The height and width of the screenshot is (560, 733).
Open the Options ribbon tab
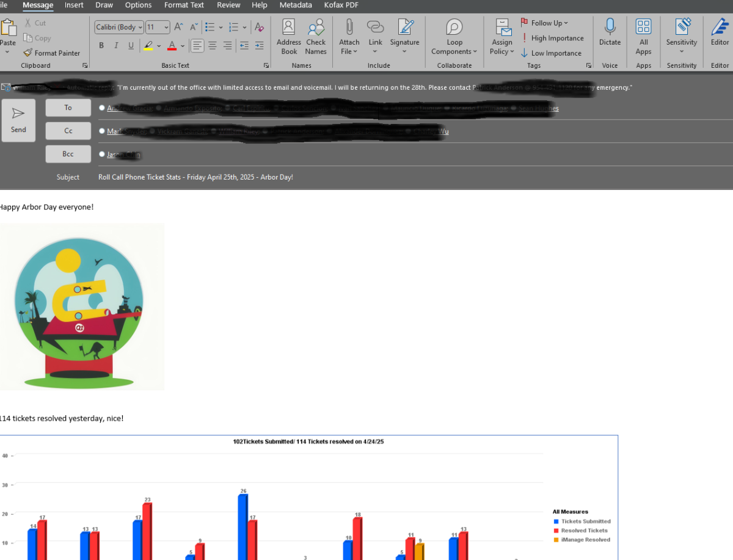click(x=138, y=5)
